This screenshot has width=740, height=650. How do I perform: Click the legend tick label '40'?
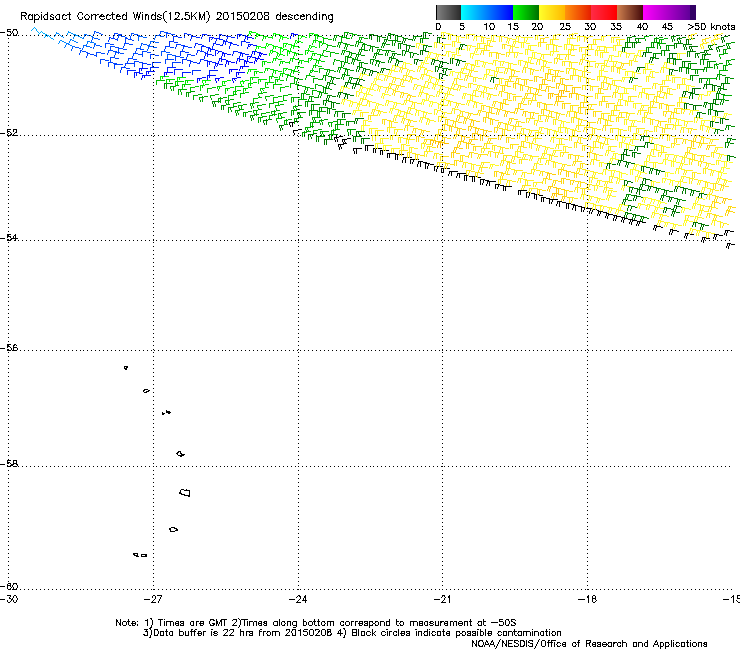coord(642,27)
